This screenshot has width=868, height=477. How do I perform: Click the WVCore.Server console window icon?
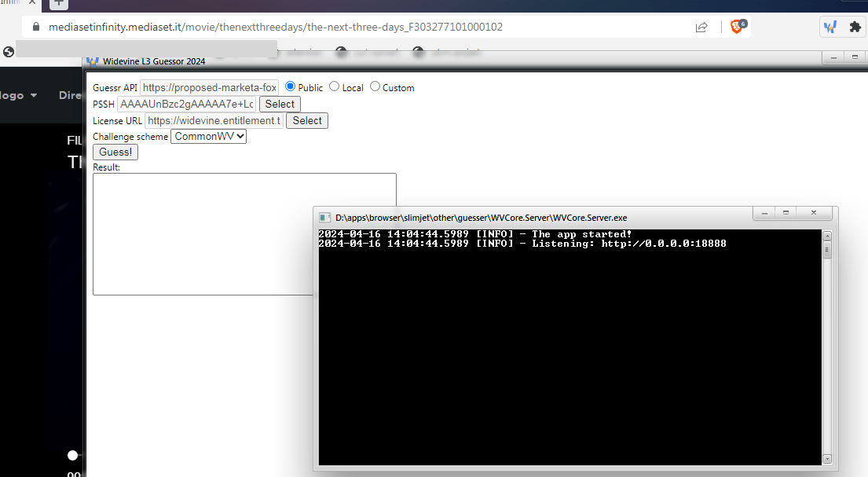325,218
